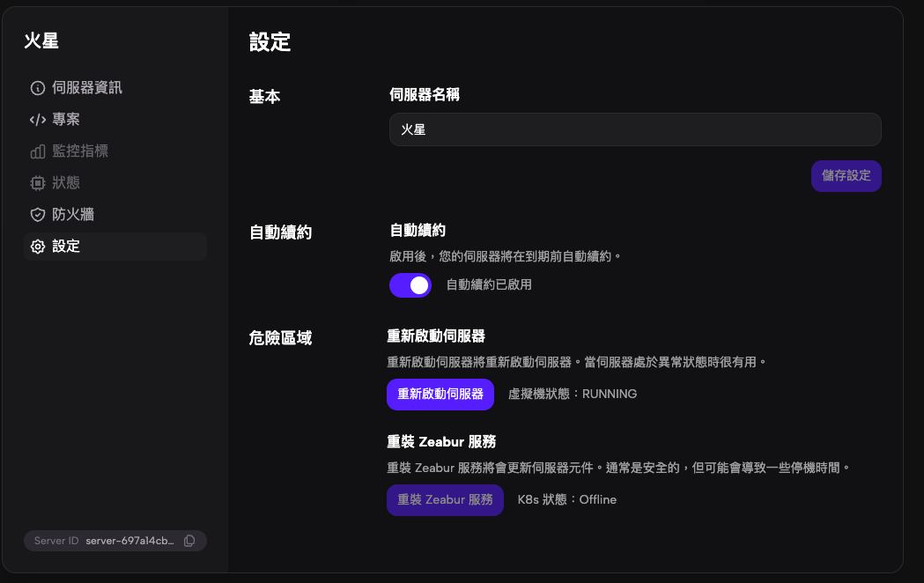The width and height of the screenshot is (924, 583).
Task: Click the chip icon for 狀態
Action: (37, 183)
